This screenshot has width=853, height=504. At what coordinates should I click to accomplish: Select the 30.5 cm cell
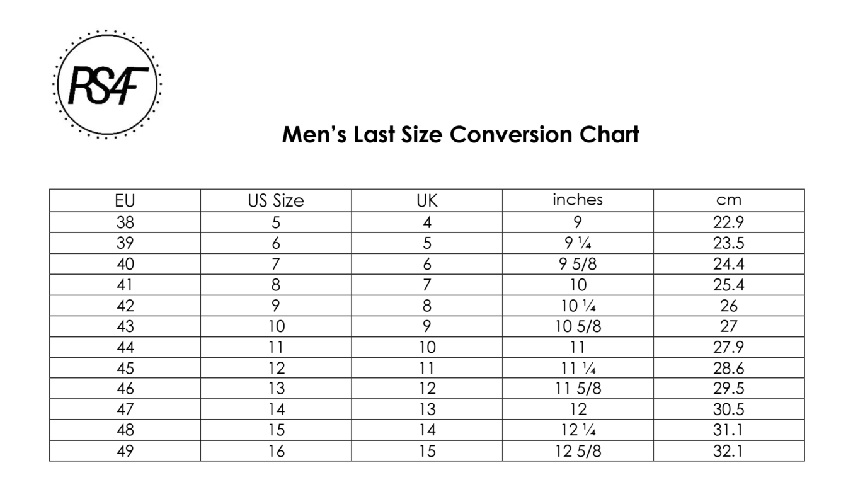(x=729, y=409)
